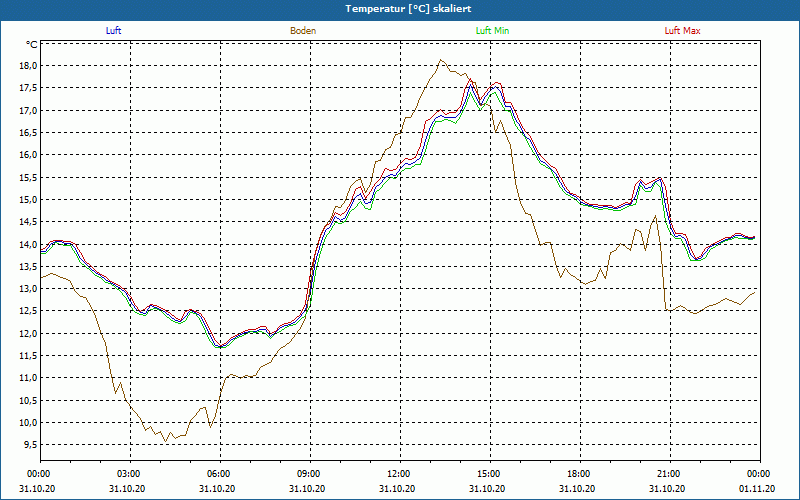Image resolution: width=800 pixels, height=500 pixels.
Task: Click the 13,0 y-axis value
Action: coord(29,288)
